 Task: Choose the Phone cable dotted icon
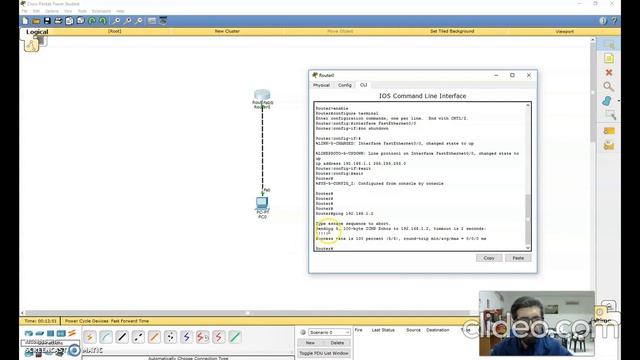pos(171,337)
